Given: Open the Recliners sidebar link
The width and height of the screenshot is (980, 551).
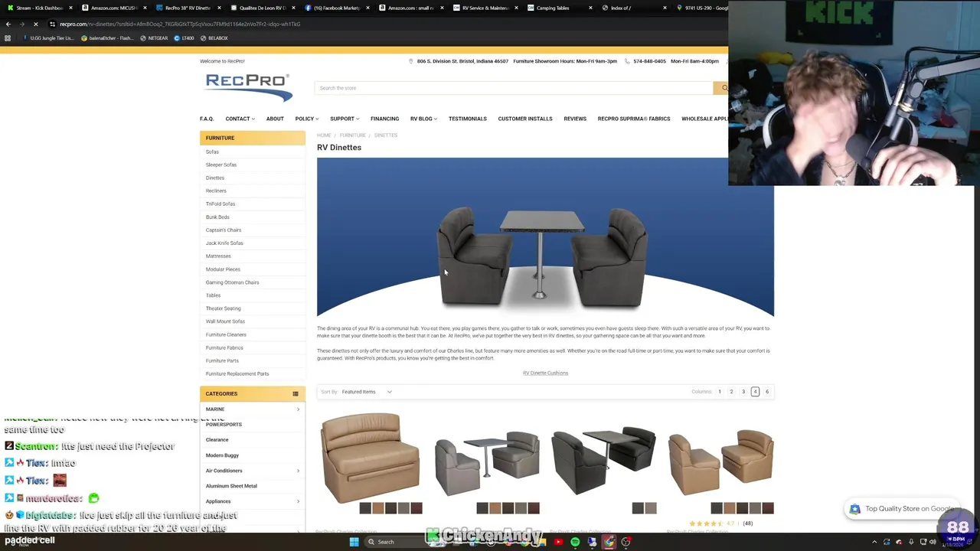Looking at the screenshot, I should pyautogui.click(x=216, y=191).
